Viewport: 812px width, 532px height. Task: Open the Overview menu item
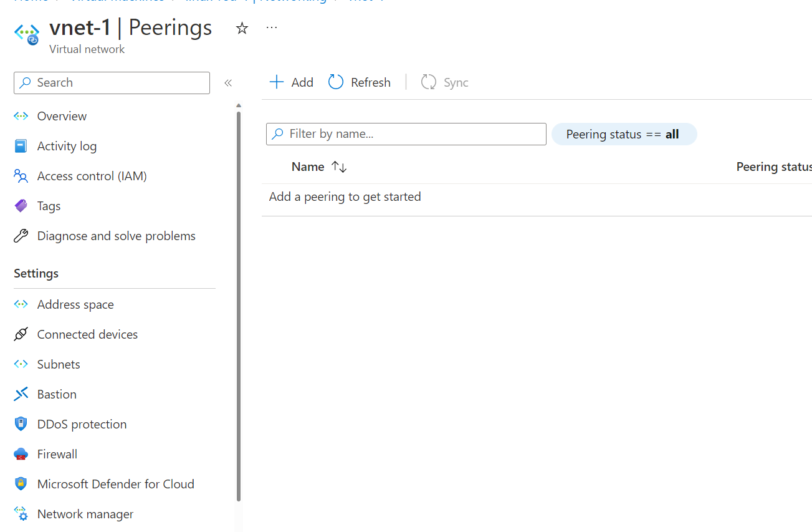(62, 116)
